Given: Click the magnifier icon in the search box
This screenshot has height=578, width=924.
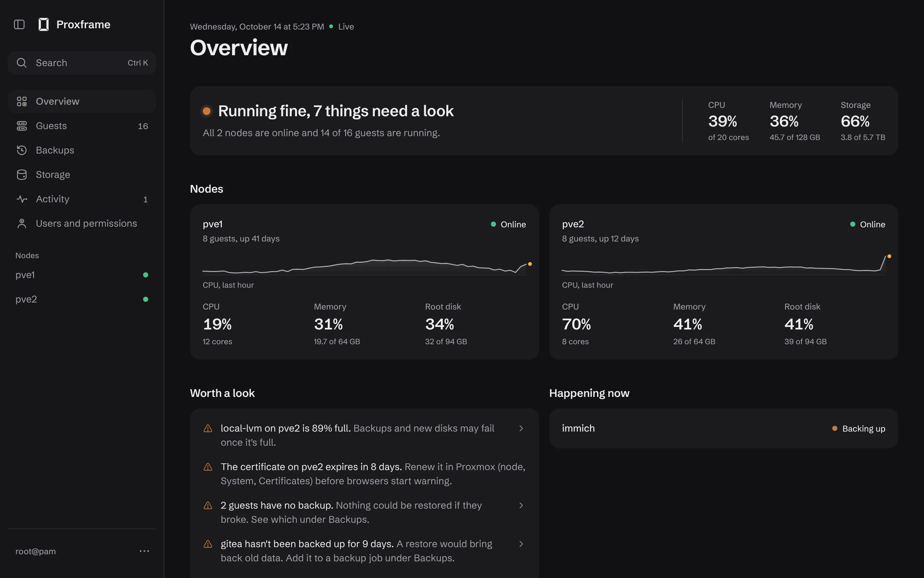Looking at the screenshot, I should (22, 63).
